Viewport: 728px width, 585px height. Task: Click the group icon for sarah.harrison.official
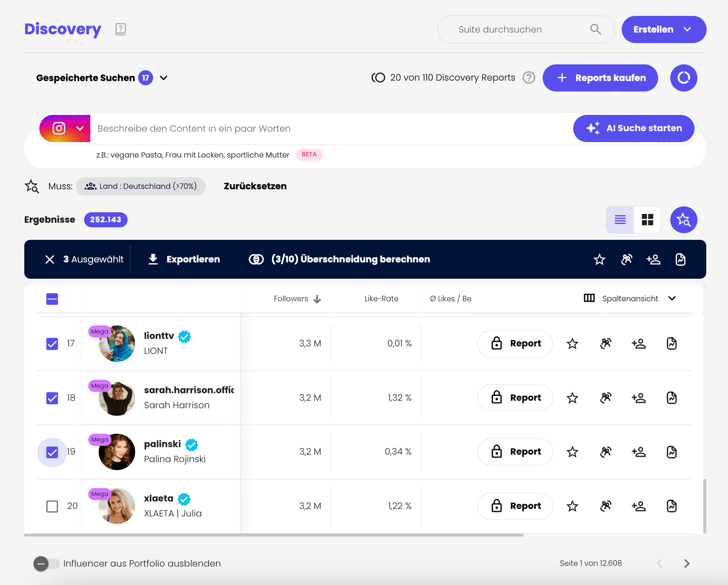[x=605, y=398]
